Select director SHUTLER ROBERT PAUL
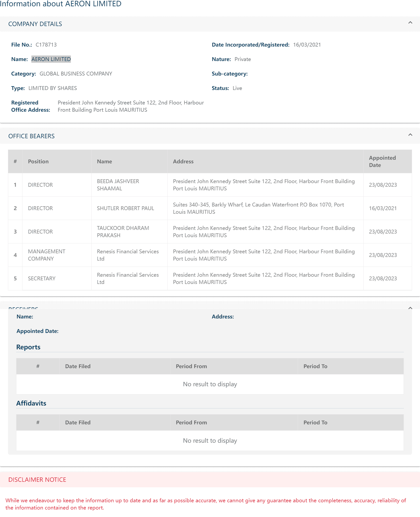Screen dimensions: 420x517 pos(125,208)
